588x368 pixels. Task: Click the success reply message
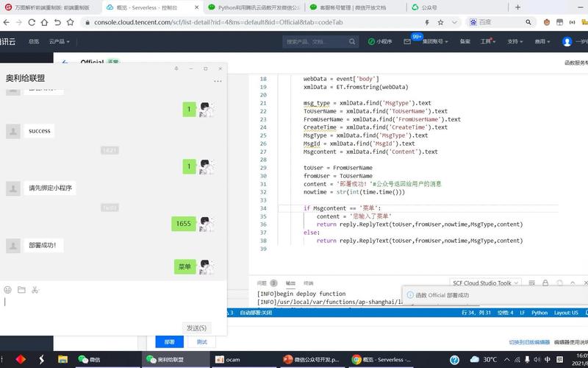pyautogui.click(x=40, y=131)
